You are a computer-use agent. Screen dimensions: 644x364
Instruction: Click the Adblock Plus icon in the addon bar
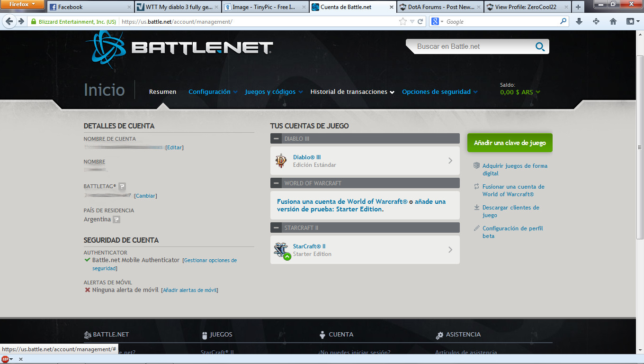pyautogui.click(x=5, y=359)
